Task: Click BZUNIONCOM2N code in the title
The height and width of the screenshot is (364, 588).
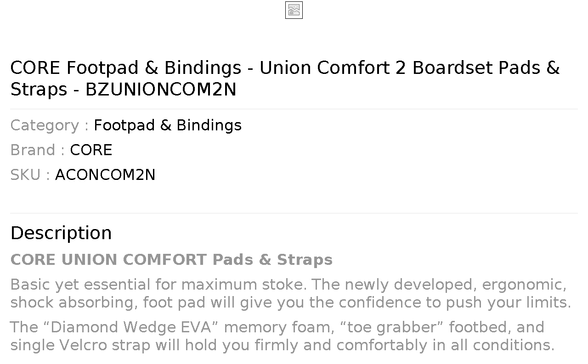Action: [x=161, y=90]
